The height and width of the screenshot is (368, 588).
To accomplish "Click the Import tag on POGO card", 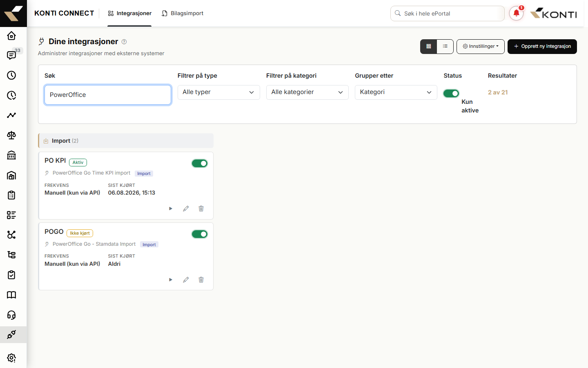I will [x=149, y=245].
